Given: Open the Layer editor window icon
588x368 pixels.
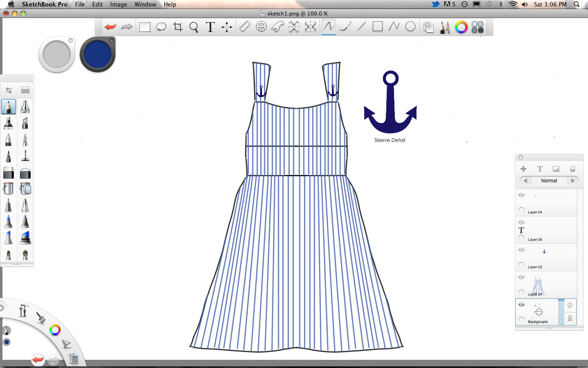Looking at the screenshot, I should (428, 27).
